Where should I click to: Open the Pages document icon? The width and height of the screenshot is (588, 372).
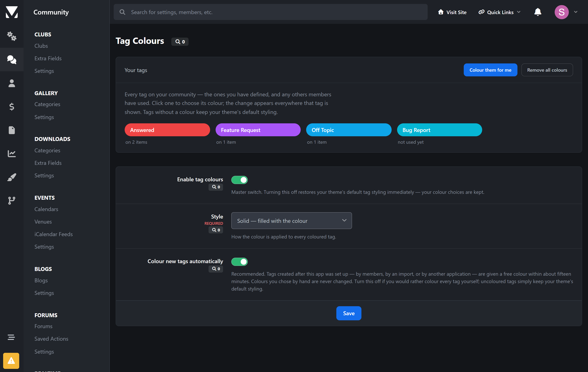point(12,130)
